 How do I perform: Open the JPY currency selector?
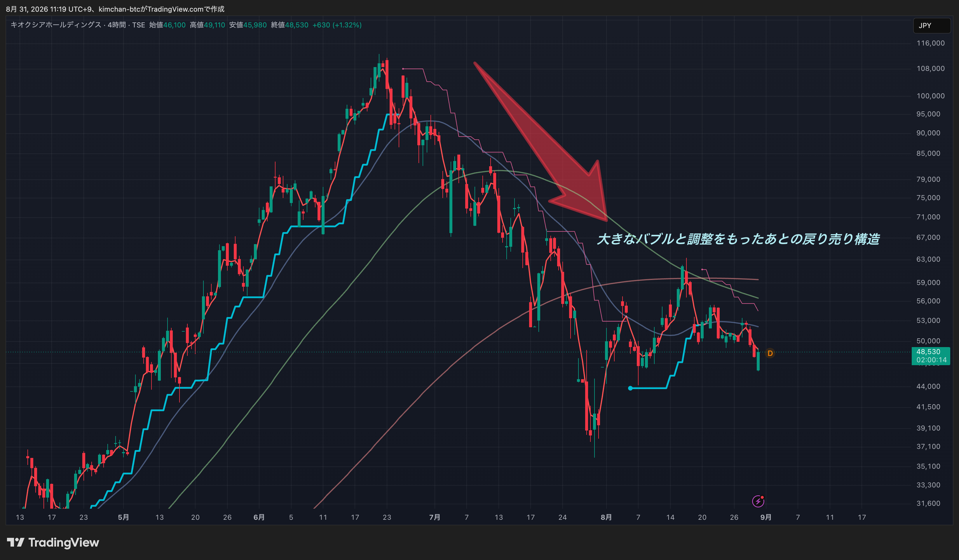[932, 25]
